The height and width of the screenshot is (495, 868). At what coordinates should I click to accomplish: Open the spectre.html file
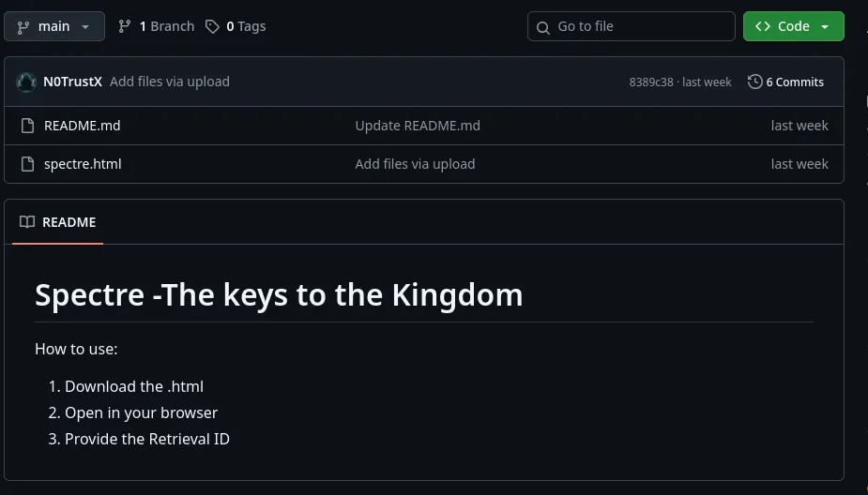tap(83, 164)
